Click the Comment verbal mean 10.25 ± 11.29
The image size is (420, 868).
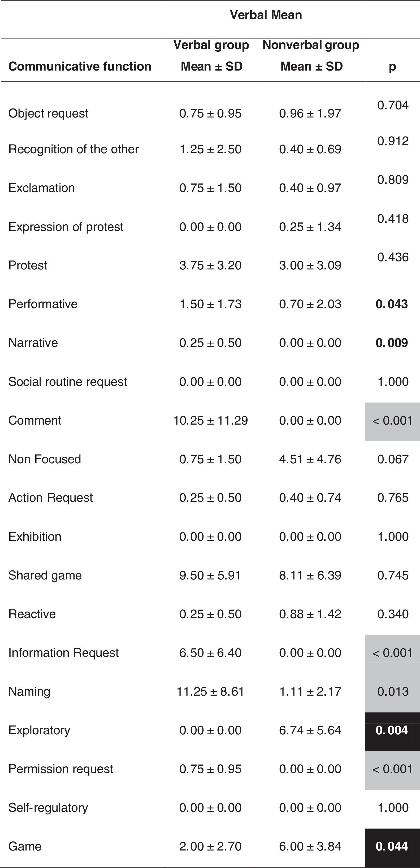click(x=210, y=421)
